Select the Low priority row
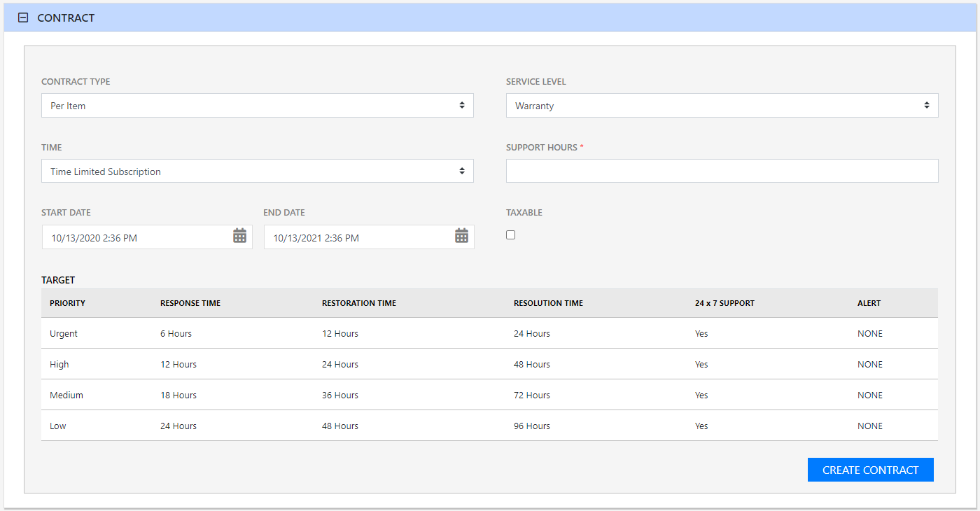Image resolution: width=980 pixels, height=511 pixels. point(58,426)
